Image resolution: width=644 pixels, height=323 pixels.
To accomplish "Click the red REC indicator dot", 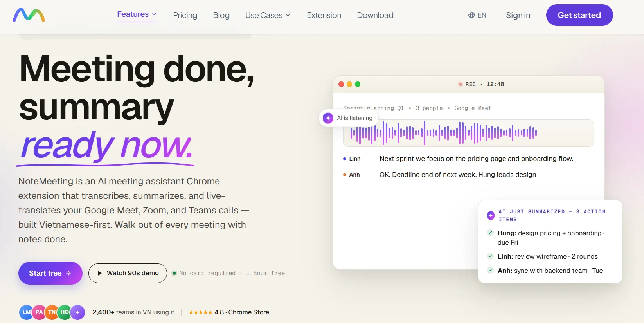I will coord(461,84).
